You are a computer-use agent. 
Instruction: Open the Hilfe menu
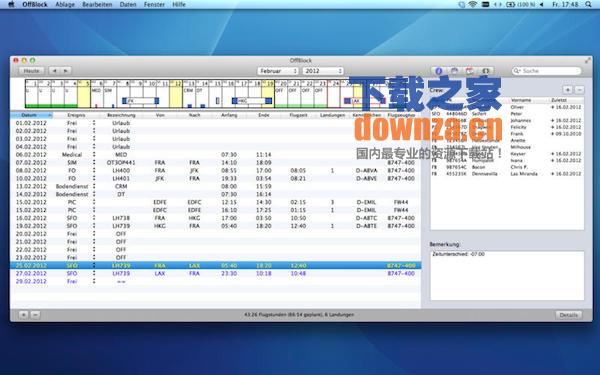[x=179, y=4]
